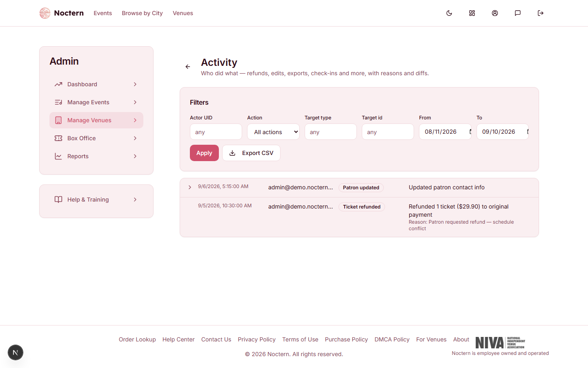Click the Dashboard trend icon in sidebar
The width and height of the screenshot is (588, 368).
[58, 84]
